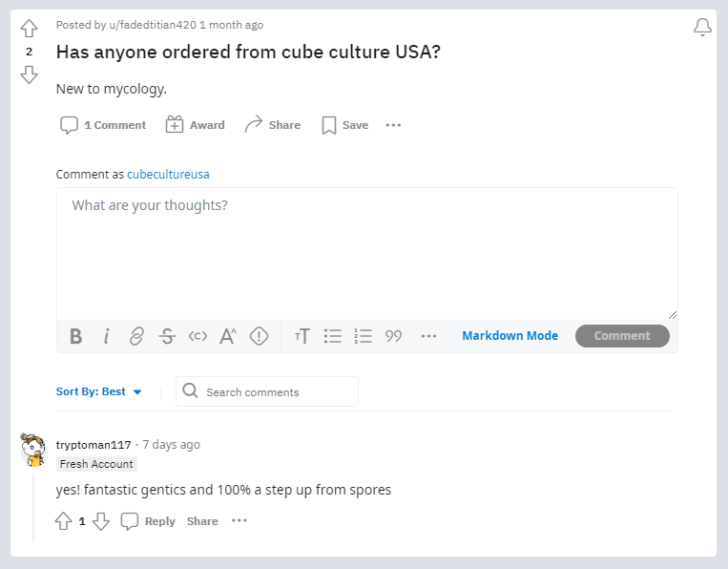Apply strikethrough formatting
Viewport: 728px width, 569px height.
(167, 336)
